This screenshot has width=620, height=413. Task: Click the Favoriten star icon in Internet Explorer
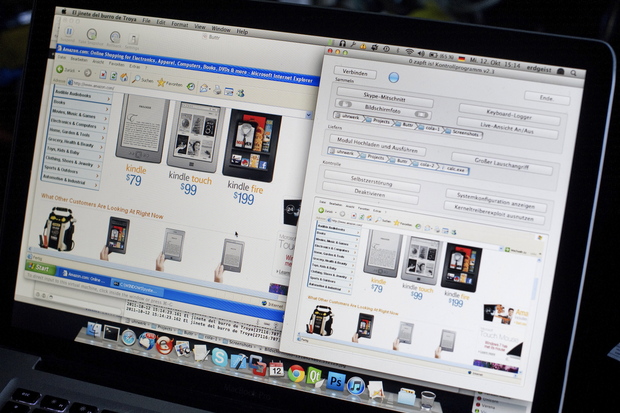161,82
